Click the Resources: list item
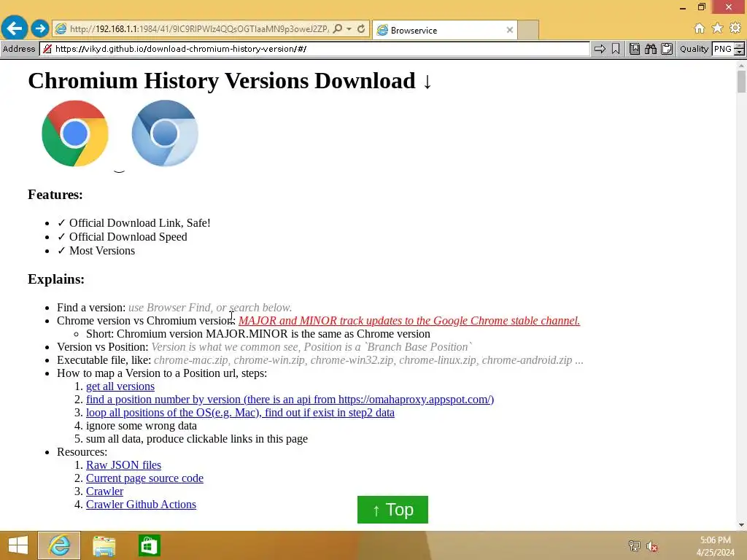This screenshot has width=747, height=560. (x=82, y=452)
